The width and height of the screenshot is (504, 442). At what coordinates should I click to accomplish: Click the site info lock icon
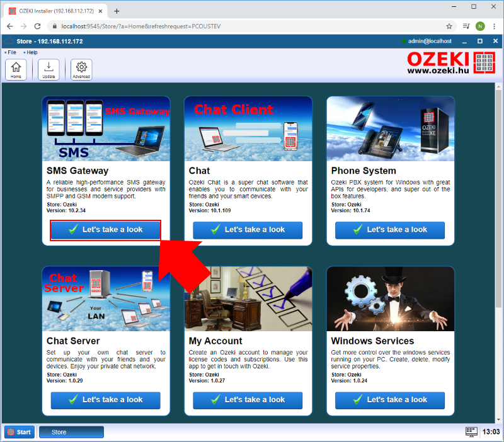coord(54,26)
